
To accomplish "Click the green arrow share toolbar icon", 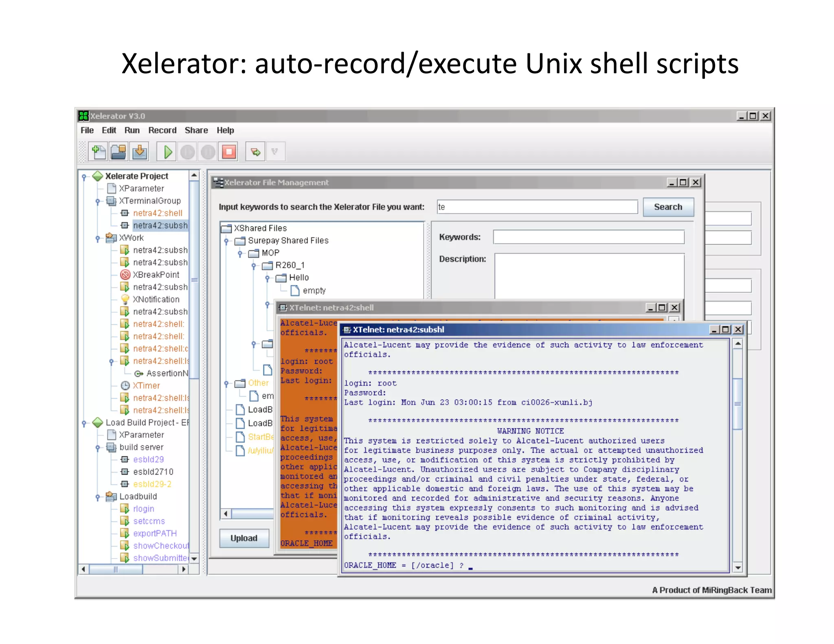I will [255, 152].
